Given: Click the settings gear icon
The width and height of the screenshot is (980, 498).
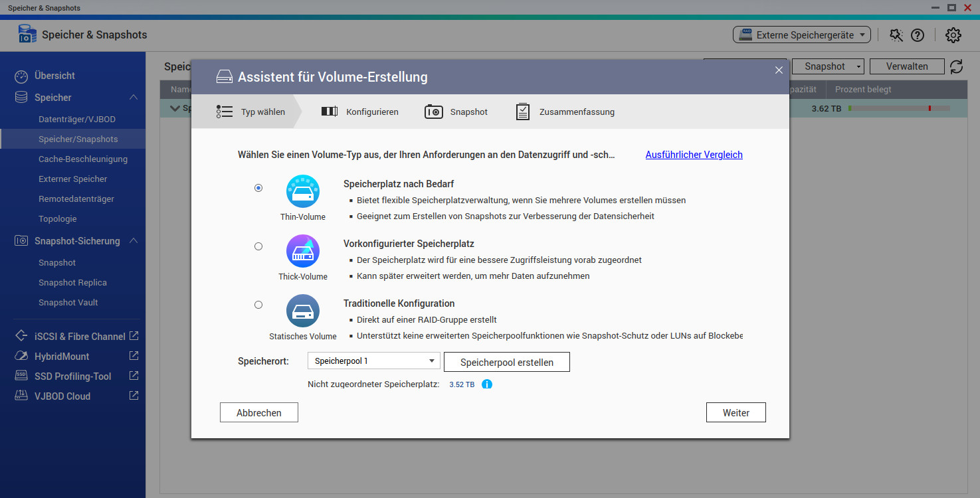Looking at the screenshot, I should [x=953, y=35].
